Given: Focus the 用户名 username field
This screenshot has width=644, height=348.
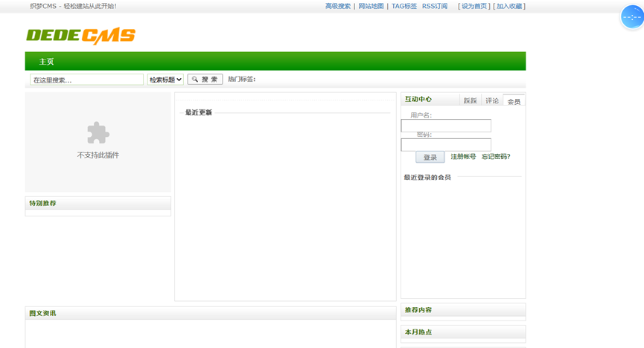Looking at the screenshot, I should pos(446,126).
